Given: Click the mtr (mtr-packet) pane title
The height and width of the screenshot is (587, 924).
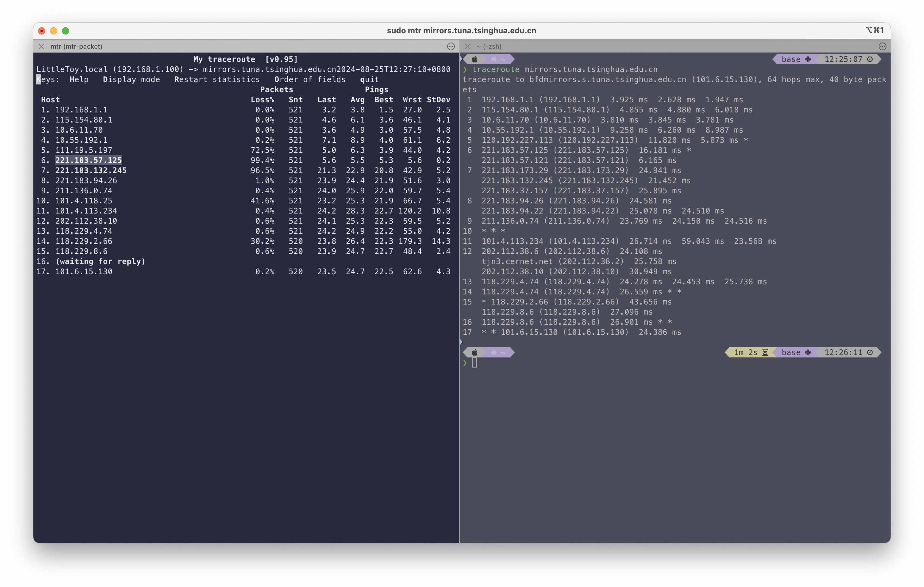Looking at the screenshot, I should point(77,46).
